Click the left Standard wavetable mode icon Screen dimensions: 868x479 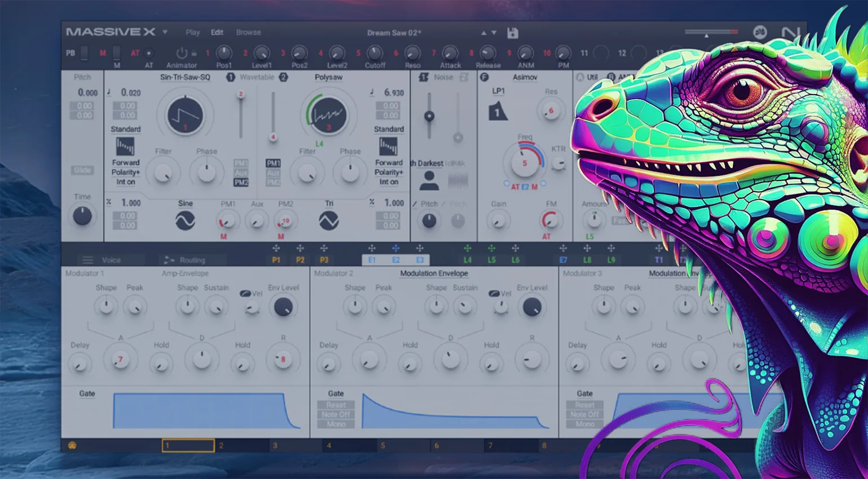(x=125, y=147)
